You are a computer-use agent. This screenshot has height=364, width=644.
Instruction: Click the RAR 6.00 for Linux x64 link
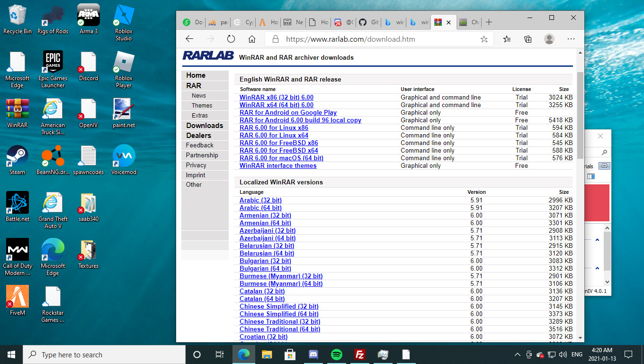tap(274, 136)
